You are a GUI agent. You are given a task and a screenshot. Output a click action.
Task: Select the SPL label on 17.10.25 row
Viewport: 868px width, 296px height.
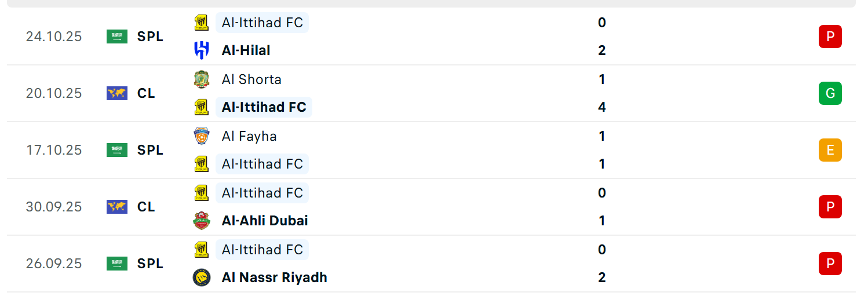150,150
